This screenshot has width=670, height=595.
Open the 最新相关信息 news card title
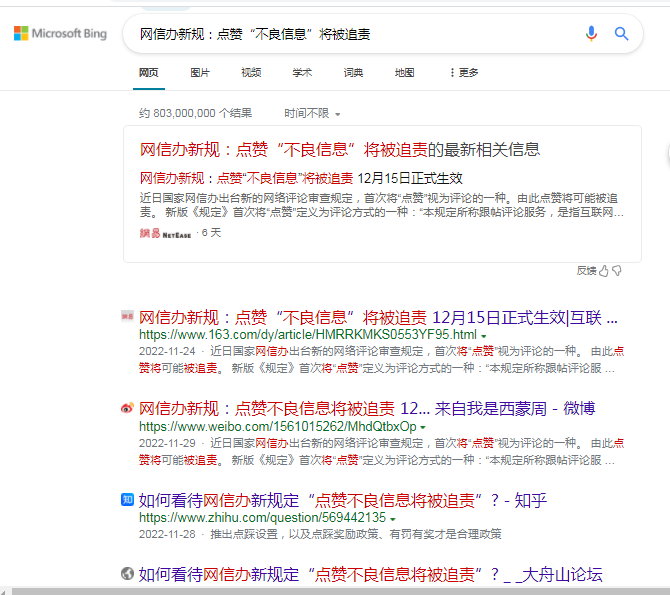(340, 150)
